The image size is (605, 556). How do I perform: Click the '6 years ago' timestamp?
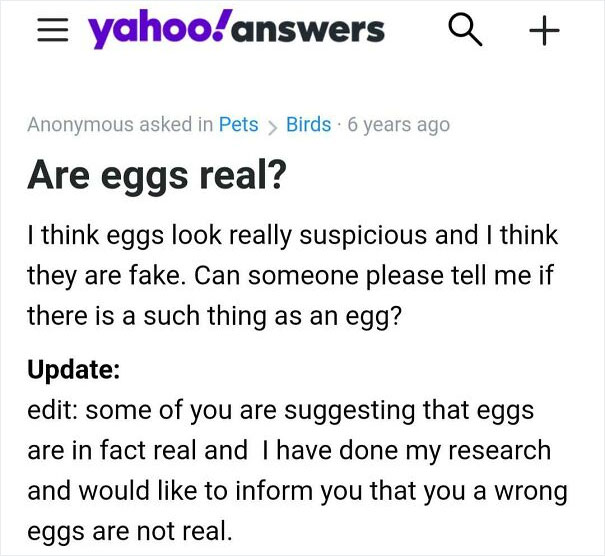coord(397,125)
